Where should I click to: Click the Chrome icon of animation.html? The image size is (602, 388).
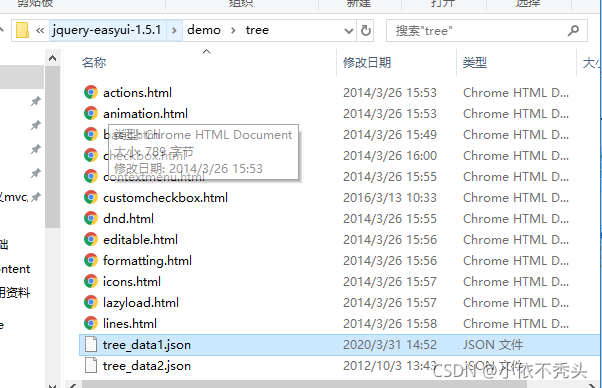point(91,114)
